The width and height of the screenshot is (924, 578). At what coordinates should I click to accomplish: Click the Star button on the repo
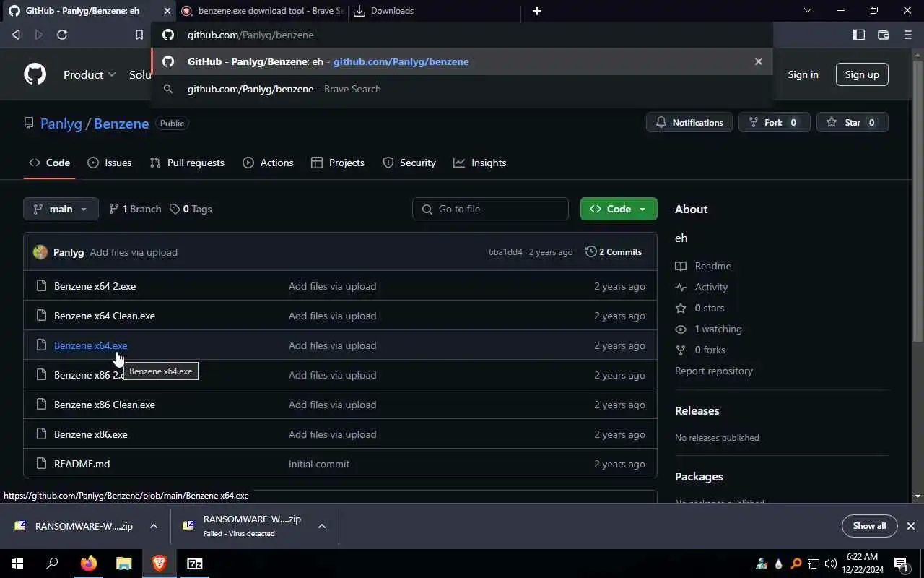click(852, 123)
